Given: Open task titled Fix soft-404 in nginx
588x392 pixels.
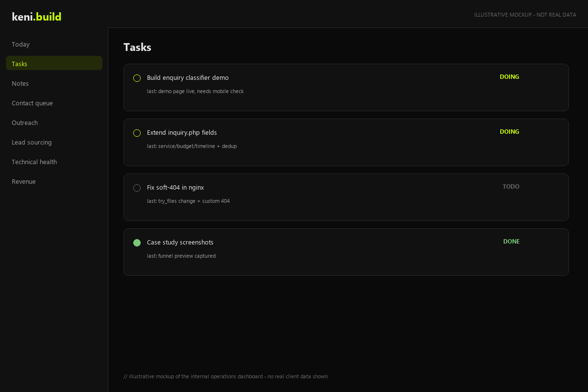Looking at the screenshot, I should pos(175,188).
